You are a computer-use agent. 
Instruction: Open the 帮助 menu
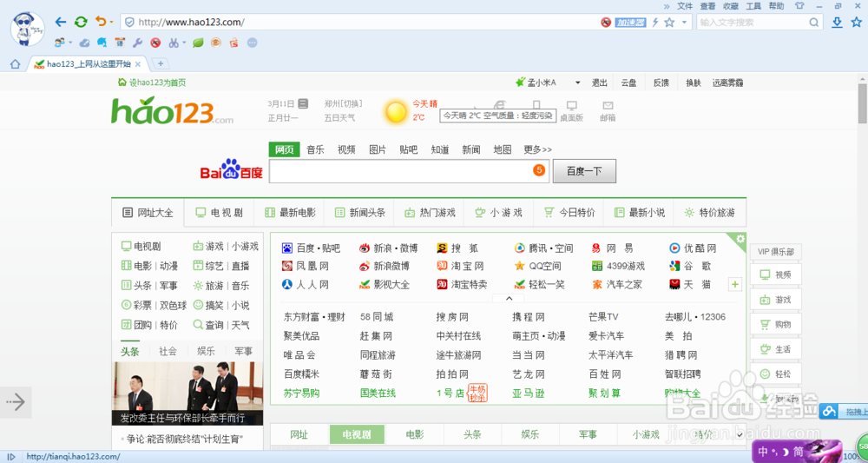776,6
